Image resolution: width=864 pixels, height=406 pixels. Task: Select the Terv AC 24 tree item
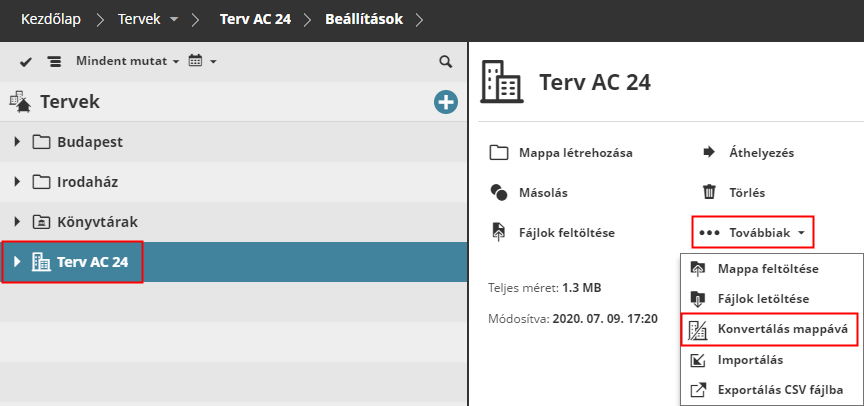tap(92, 262)
